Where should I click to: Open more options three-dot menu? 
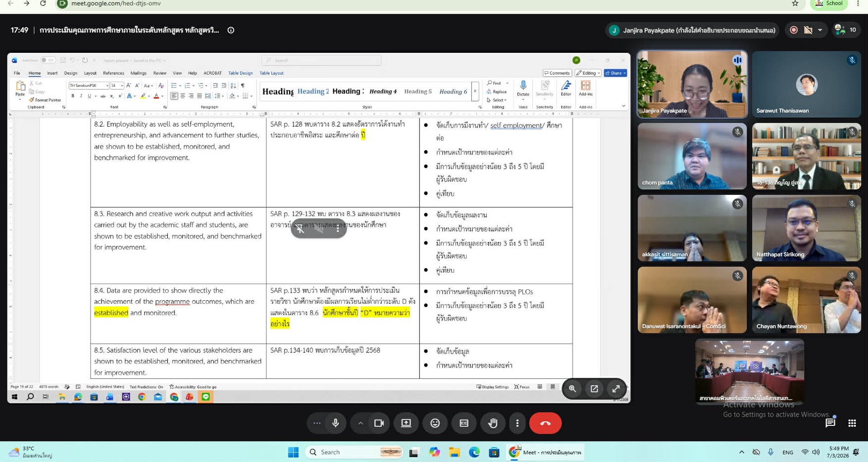coord(517,423)
